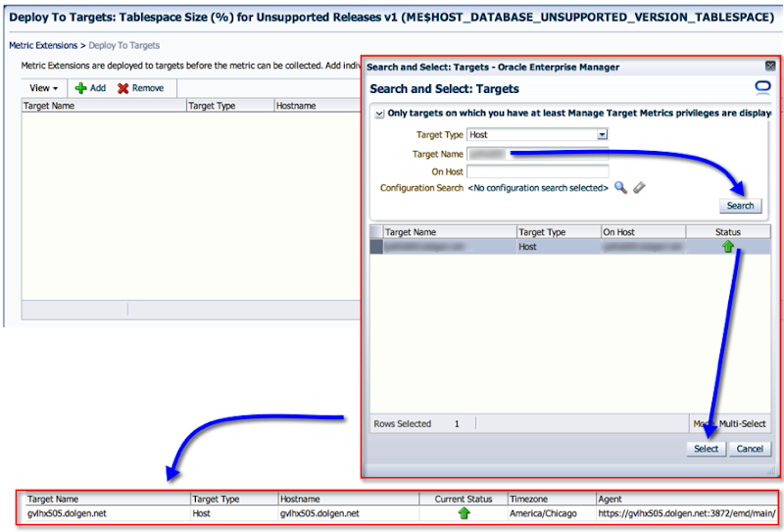Open the View menu dropdown
Screen dimensions: 784x532
pyautogui.click(x=44, y=88)
